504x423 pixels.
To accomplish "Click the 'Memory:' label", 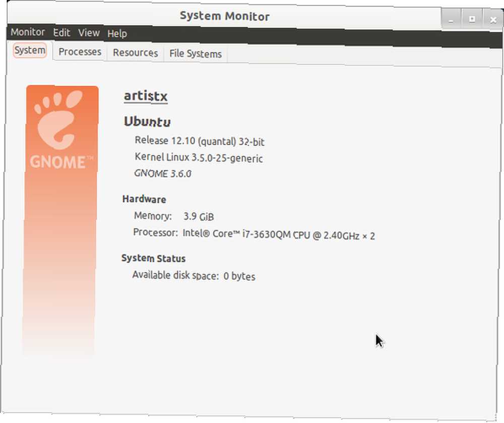I will click(153, 216).
